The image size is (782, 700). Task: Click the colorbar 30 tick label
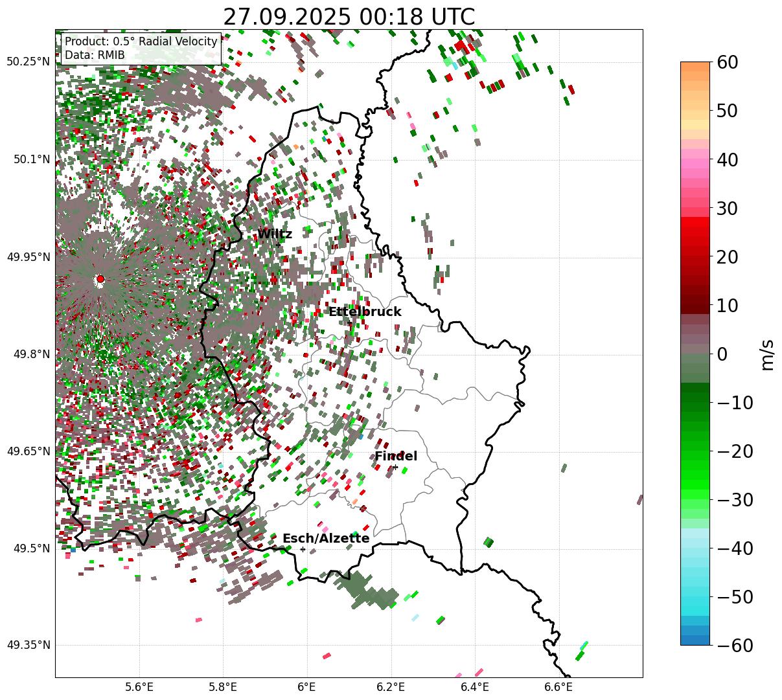point(726,208)
